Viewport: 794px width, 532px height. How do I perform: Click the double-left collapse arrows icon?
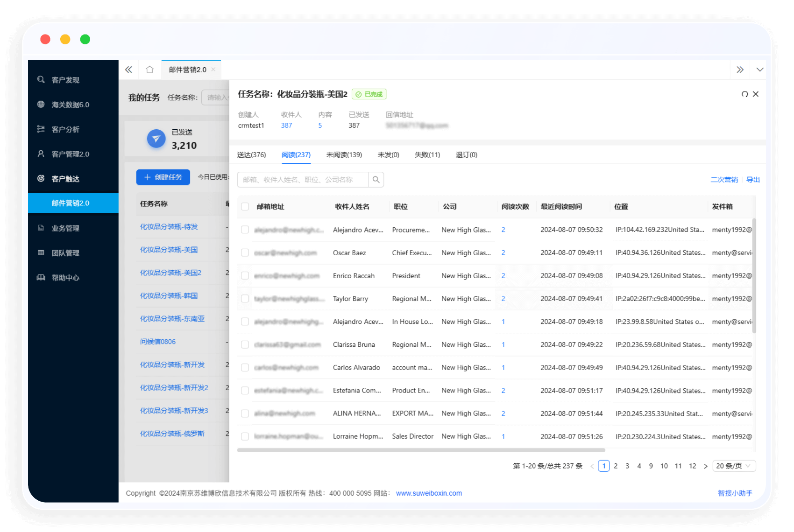(x=128, y=70)
